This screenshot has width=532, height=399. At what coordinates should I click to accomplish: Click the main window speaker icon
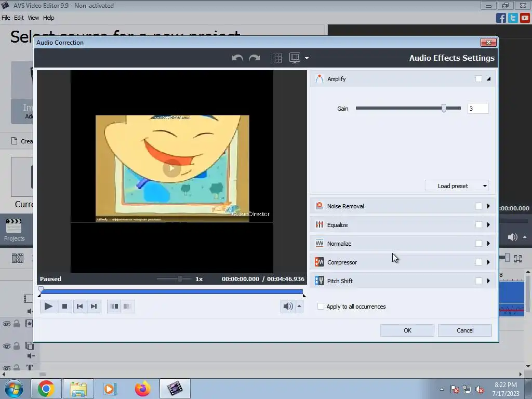point(512,237)
